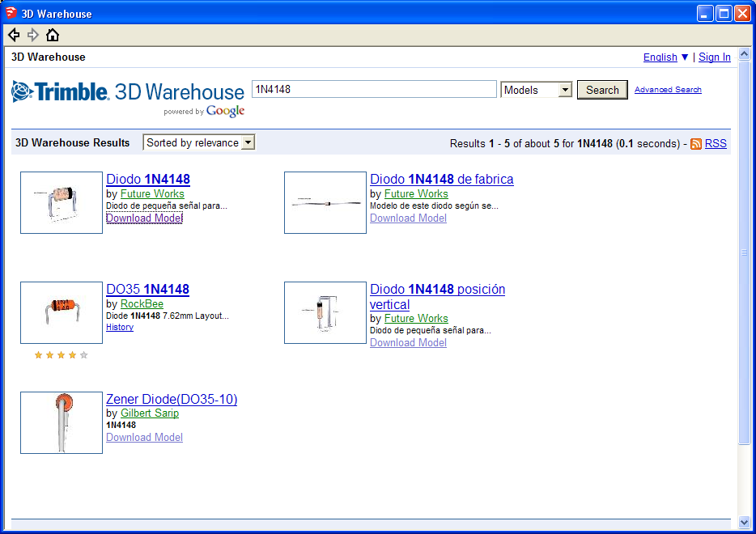Image resolution: width=756 pixels, height=534 pixels.
Task: Click Future Works author under posición vertical
Action: (x=416, y=319)
